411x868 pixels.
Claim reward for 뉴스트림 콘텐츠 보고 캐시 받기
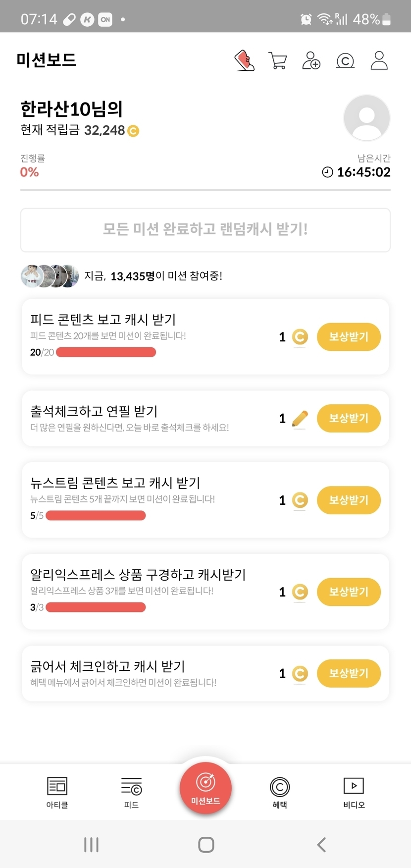pyautogui.click(x=349, y=500)
